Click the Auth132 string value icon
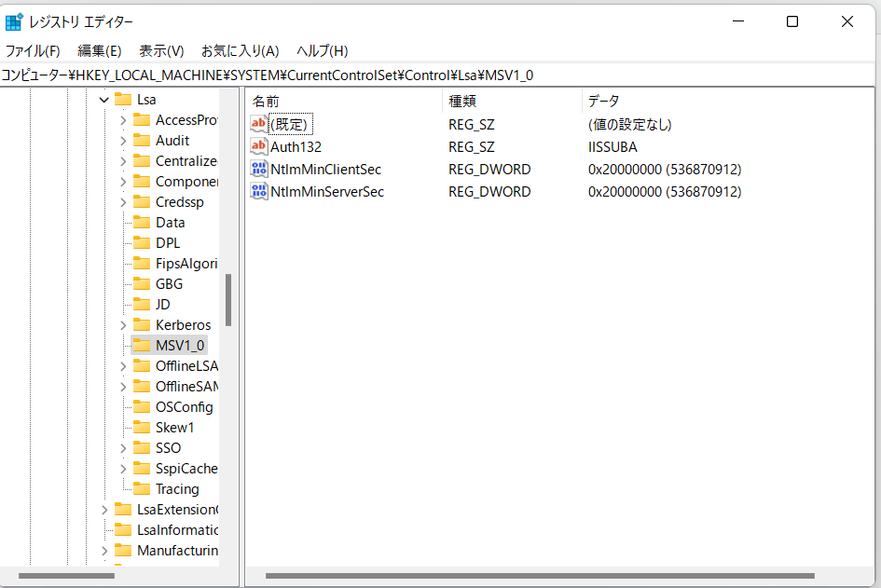This screenshot has height=588, width=881. coord(259,147)
